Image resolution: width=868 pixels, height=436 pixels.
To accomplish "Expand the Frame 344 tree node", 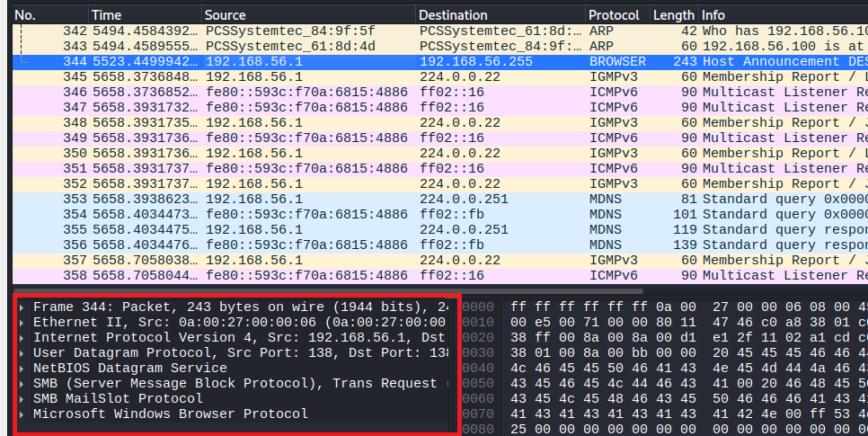I will coord(22,307).
